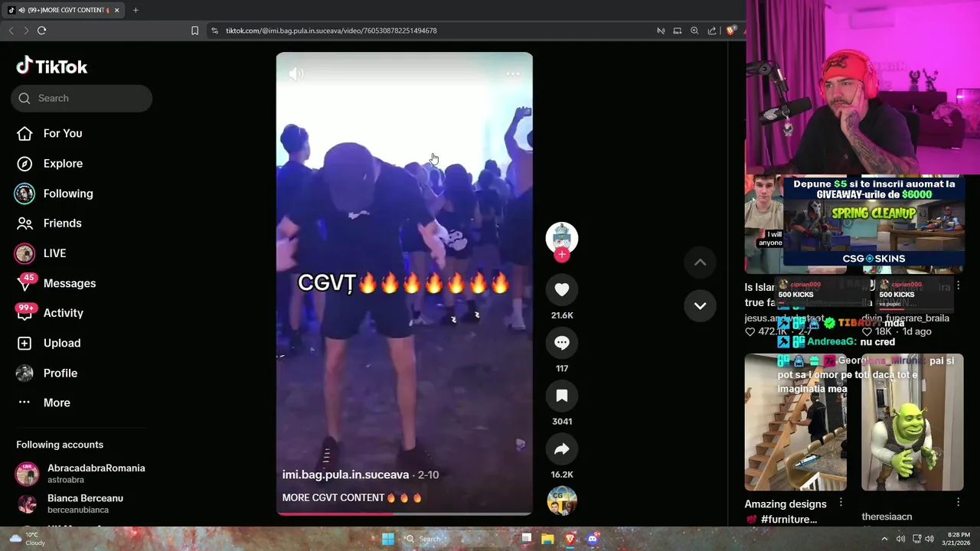Screen dimensions: 980x551
Task: Click the browser share icon in address bar
Action: pyautogui.click(x=712, y=31)
